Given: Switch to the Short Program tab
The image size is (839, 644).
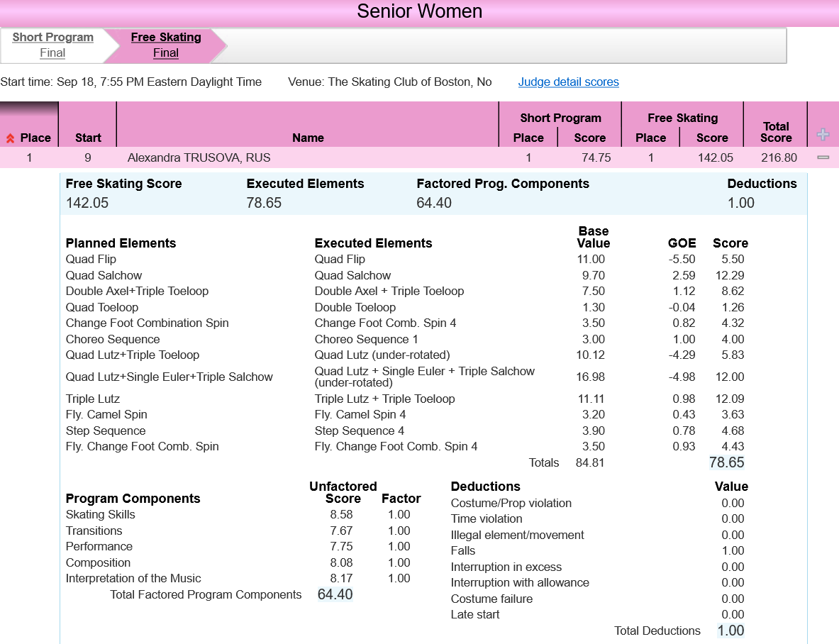Looking at the screenshot, I should pyautogui.click(x=52, y=45).
